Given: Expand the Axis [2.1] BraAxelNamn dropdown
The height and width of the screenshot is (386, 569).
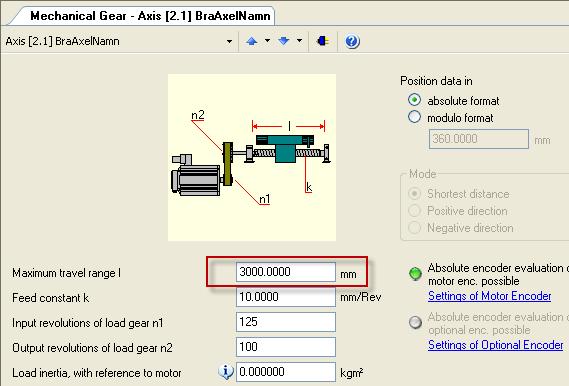Looking at the screenshot, I should pos(229,41).
